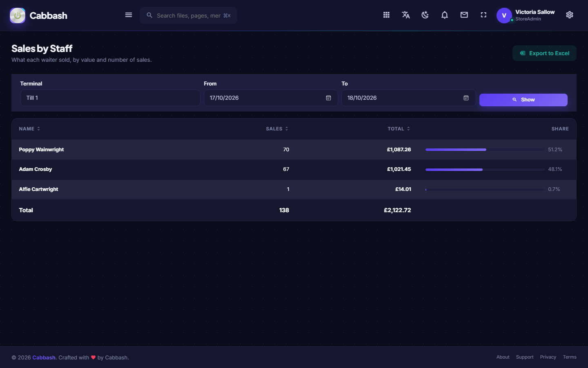The height and width of the screenshot is (368, 588).
Task: Open the Support footer link
Action: [525, 357]
